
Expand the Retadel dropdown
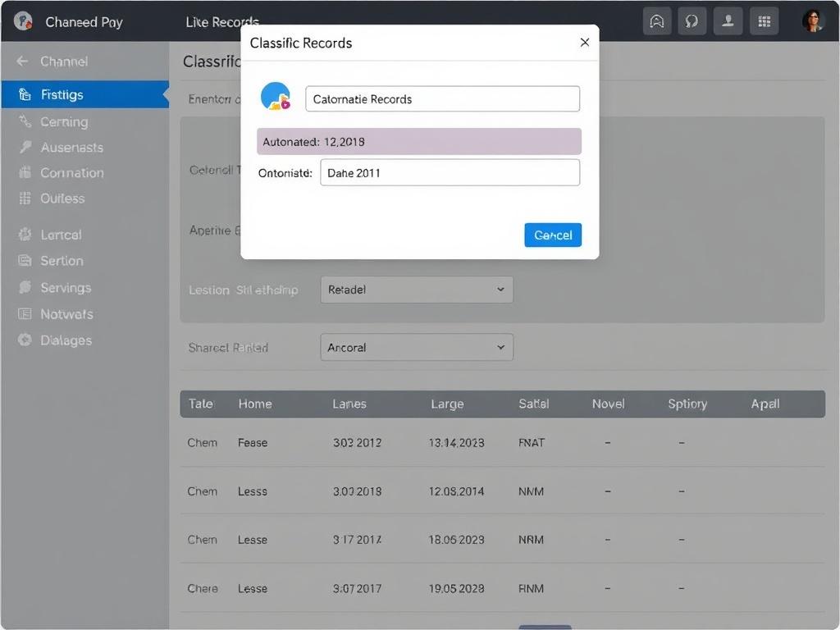416,290
